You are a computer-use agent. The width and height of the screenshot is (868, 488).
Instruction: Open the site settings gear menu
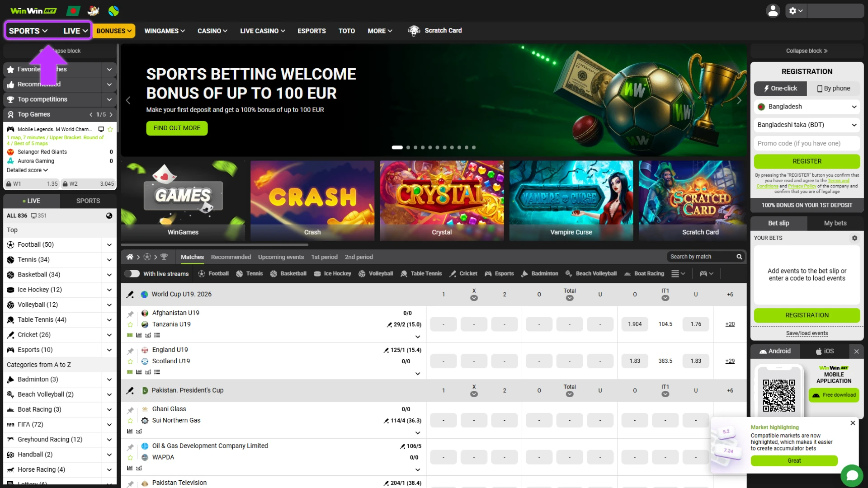point(795,10)
